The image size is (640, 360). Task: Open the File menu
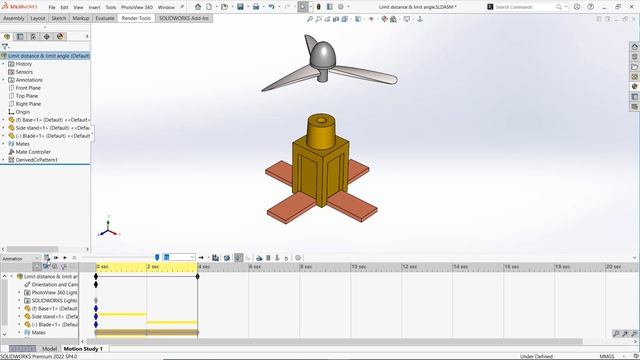[52, 7]
